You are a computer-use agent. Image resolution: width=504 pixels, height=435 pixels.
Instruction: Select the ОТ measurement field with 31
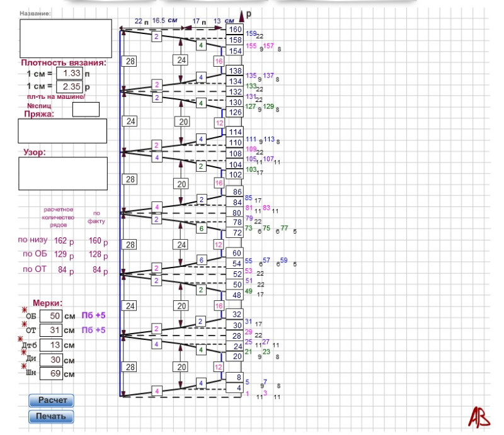[x=50, y=330]
